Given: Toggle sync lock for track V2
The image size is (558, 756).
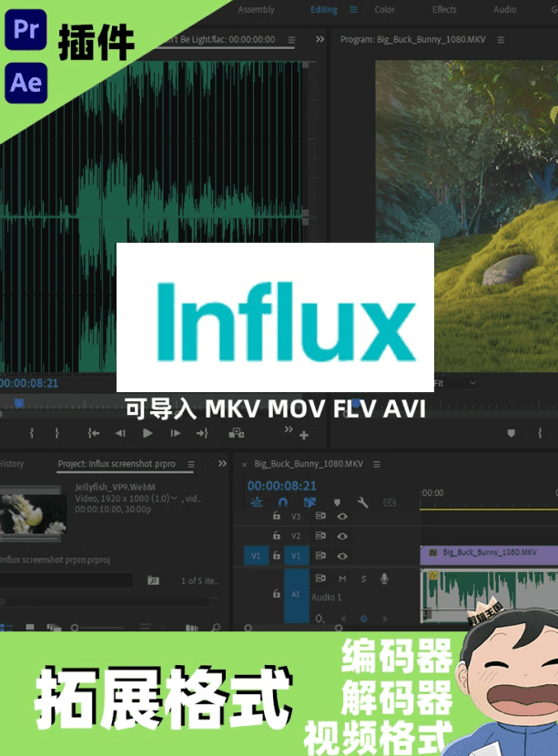Looking at the screenshot, I should [x=320, y=536].
